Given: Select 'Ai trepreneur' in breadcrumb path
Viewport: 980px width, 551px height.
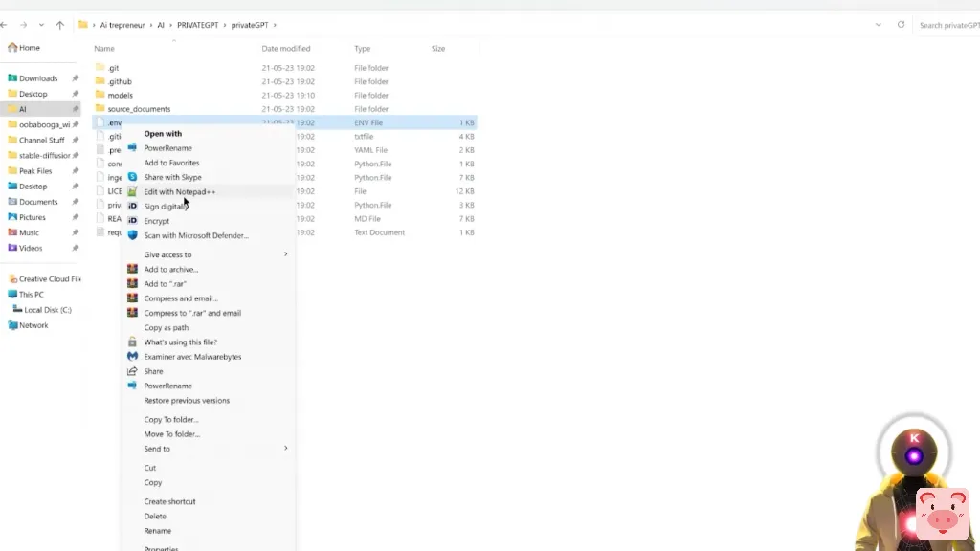Looking at the screenshot, I should pos(122,25).
